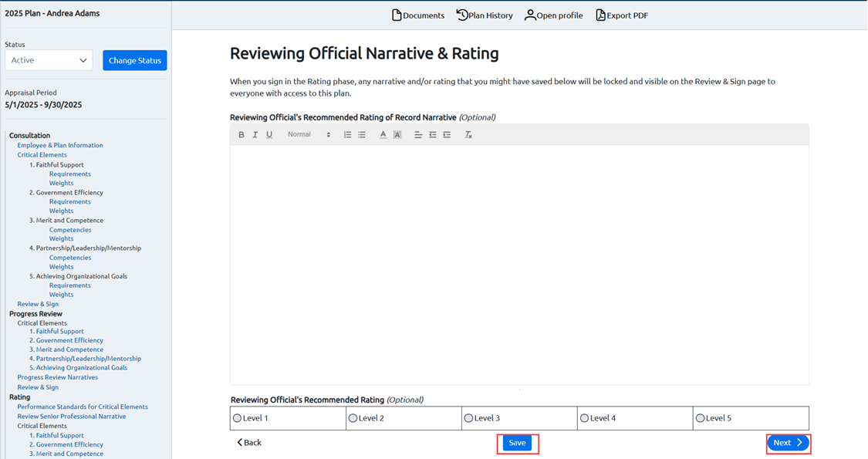Select the Level 1 rating
868x459 pixels.
pyautogui.click(x=238, y=418)
